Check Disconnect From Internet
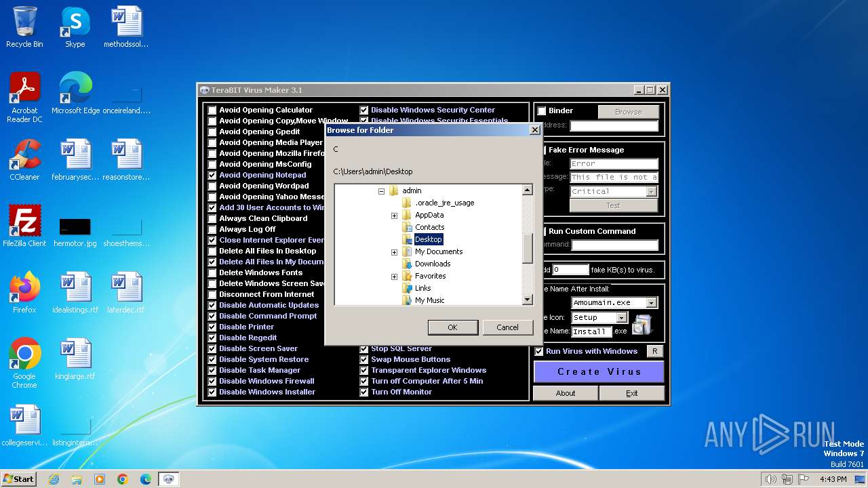Viewport: 868px width, 488px height. point(212,294)
